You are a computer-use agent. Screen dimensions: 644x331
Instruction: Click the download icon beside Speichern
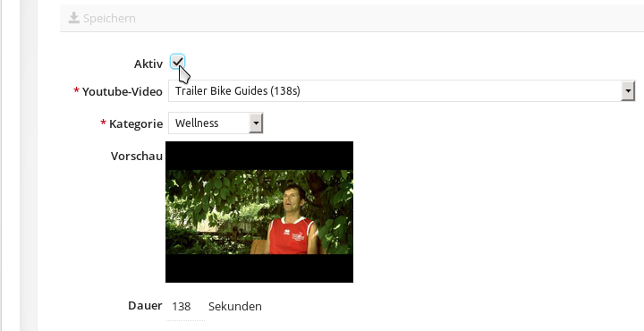point(74,18)
